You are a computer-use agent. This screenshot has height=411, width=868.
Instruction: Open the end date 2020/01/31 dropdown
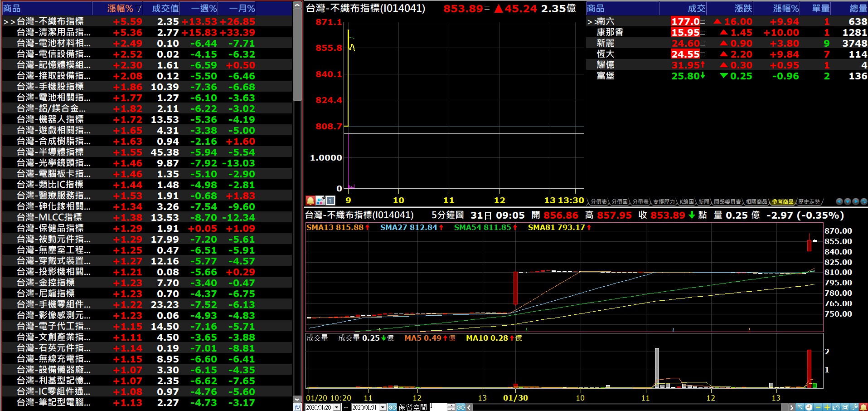point(383,407)
